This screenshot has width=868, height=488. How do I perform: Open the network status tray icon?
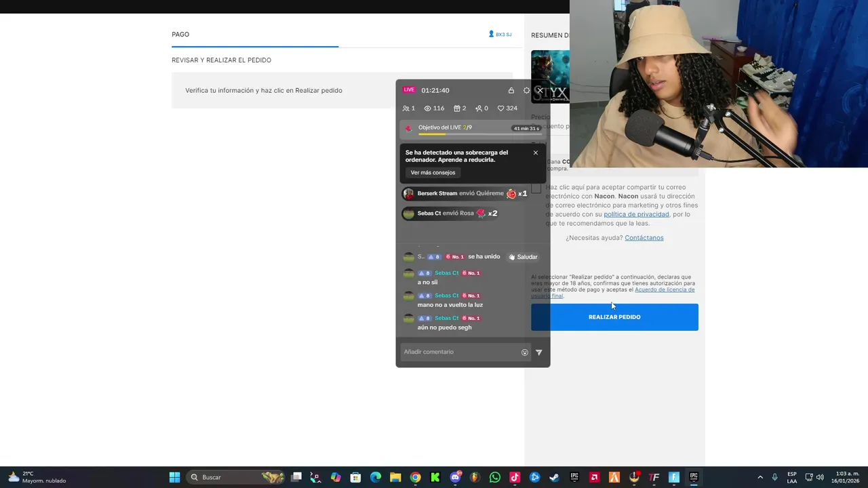tap(809, 477)
